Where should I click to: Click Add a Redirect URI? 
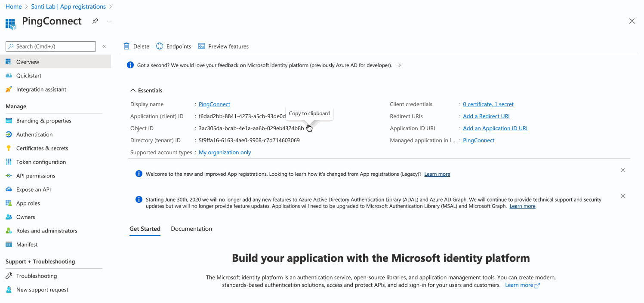(x=486, y=116)
